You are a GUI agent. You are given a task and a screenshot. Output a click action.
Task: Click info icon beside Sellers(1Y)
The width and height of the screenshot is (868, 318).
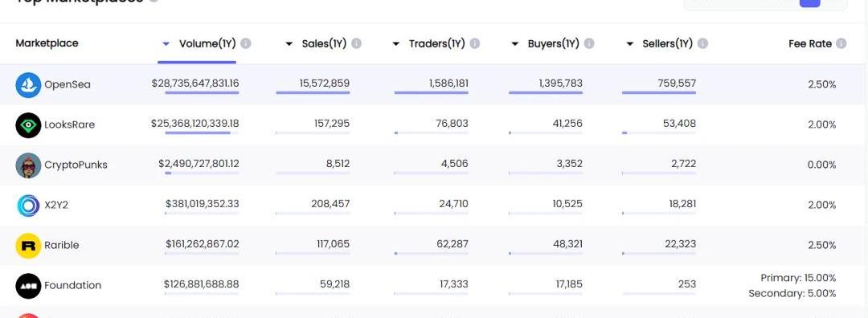pyautogui.click(x=702, y=43)
